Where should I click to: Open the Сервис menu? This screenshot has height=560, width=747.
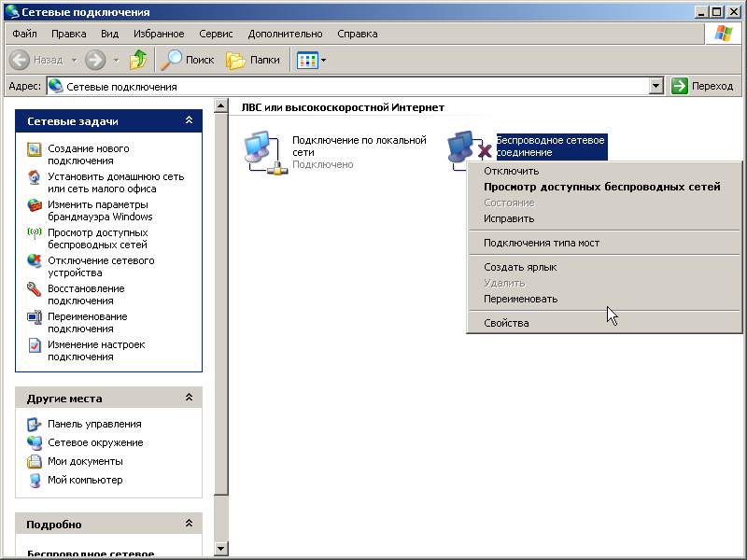pos(216,34)
